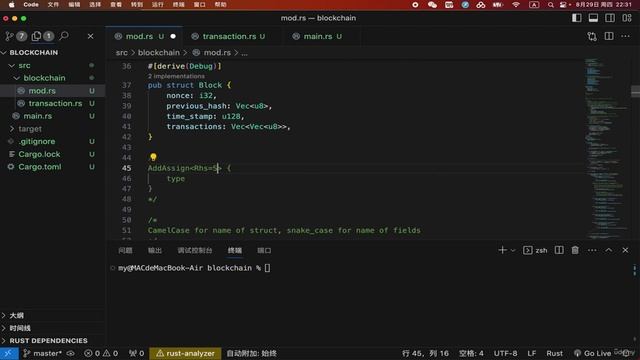Change line ending via LF item
Viewport: 640px width, 360px height.
tap(531, 353)
